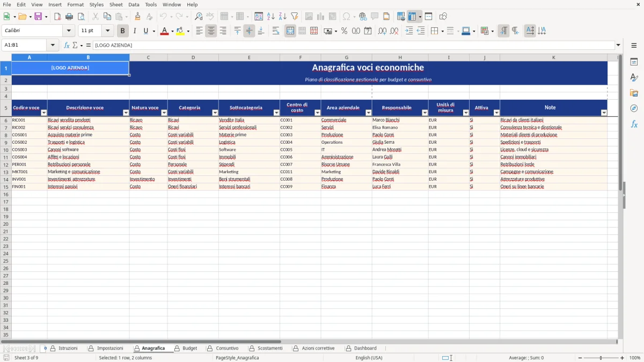The width and height of the screenshot is (644, 362).
Task: Export directly as PDF icon
Action: 57,17
